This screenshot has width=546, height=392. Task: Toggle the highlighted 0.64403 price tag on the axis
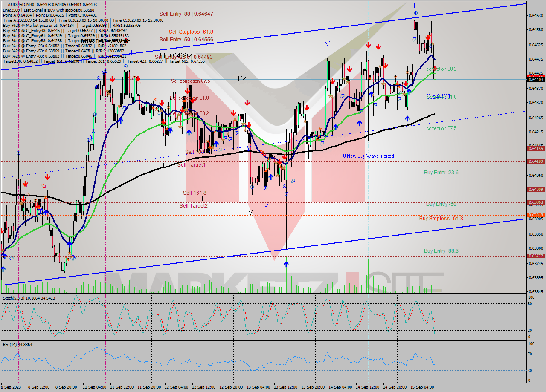pos(536,79)
